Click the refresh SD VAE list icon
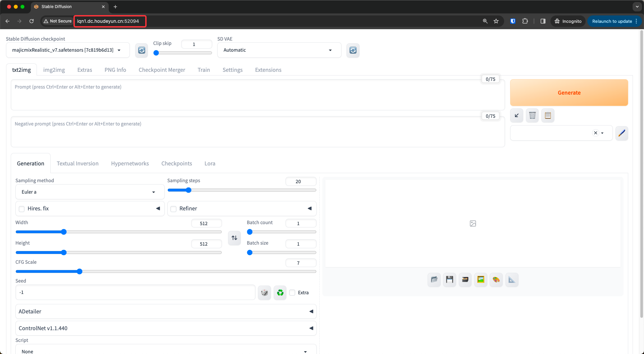Screen dimensions: 644x354 click(x=353, y=50)
